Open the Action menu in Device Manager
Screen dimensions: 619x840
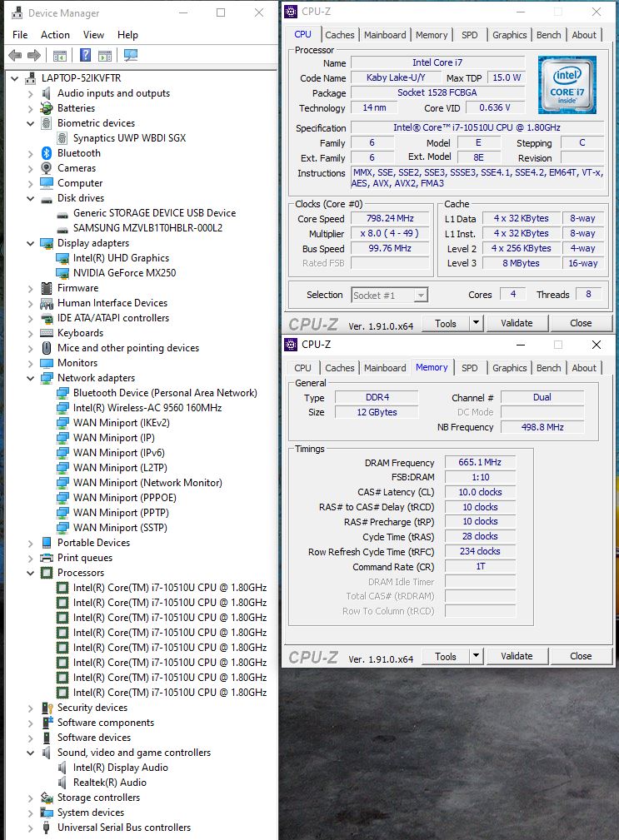[55, 35]
